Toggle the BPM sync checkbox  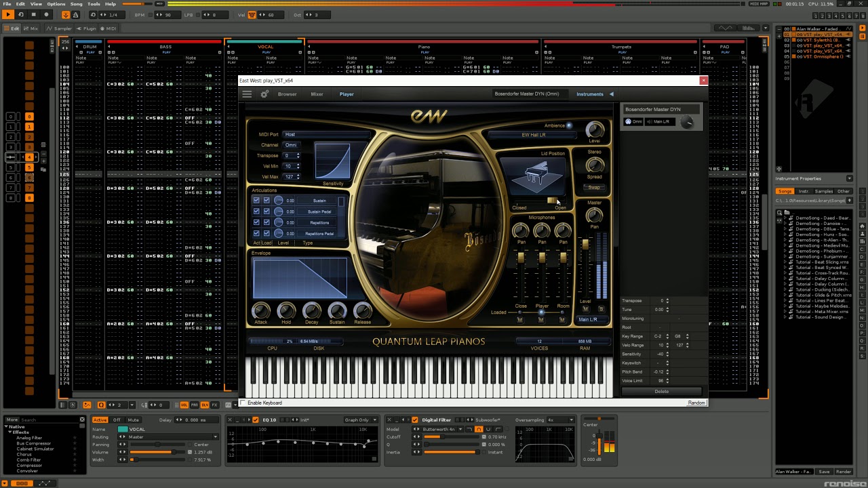tap(151, 15)
